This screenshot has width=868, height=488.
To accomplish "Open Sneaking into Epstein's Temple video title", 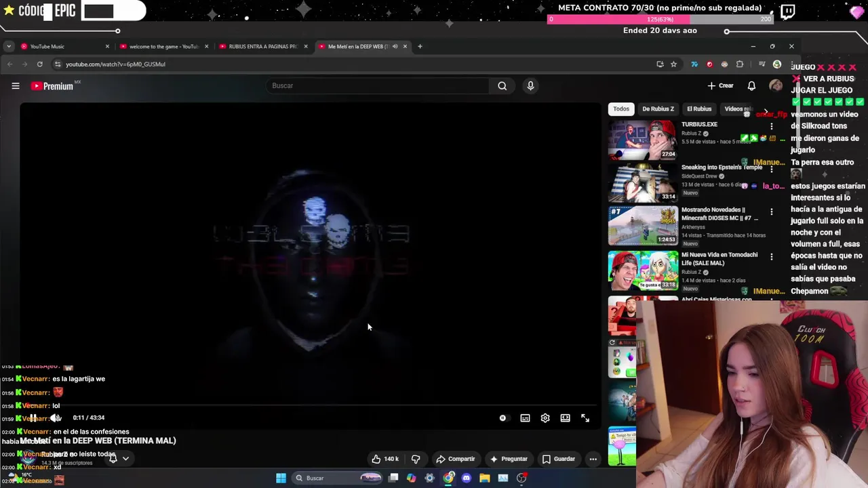I will tap(722, 167).
